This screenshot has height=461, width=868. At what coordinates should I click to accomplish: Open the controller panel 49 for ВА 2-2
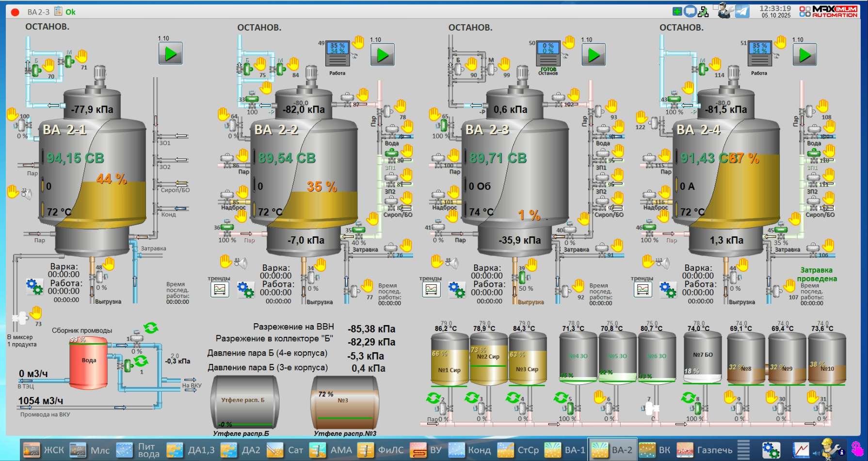[338, 53]
